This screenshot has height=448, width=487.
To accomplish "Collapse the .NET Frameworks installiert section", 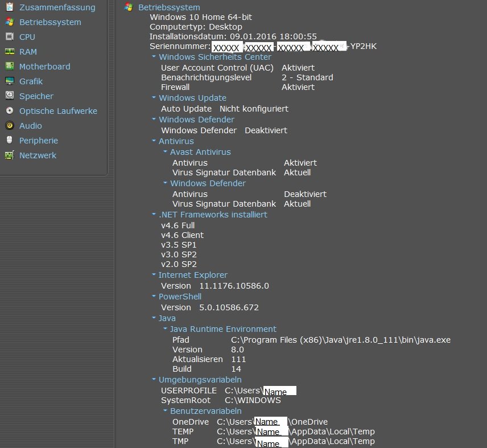I will pos(154,215).
